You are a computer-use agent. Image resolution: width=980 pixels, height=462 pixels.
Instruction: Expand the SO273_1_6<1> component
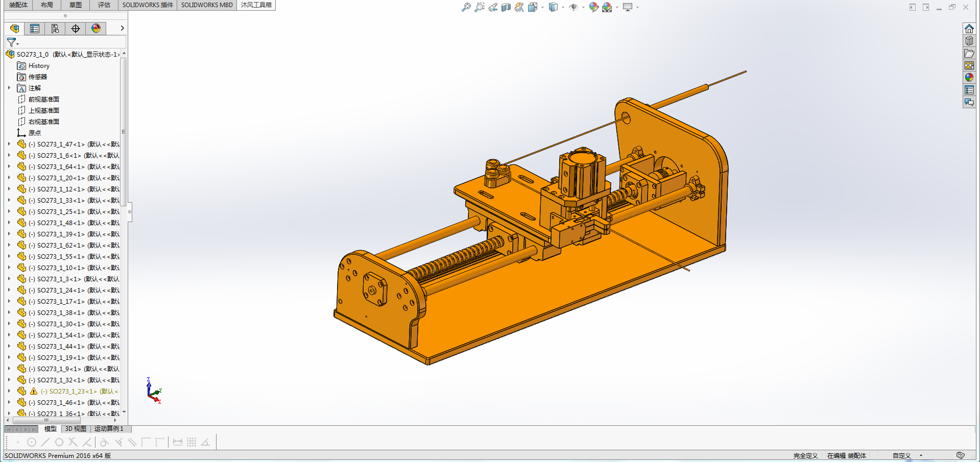click(9, 155)
